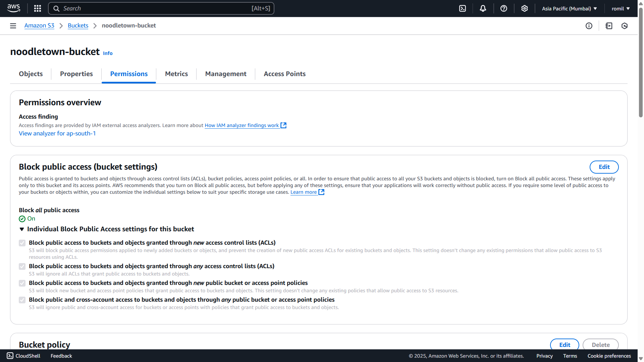
Task: Click the 'Block all public access' label
Action: [x=49, y=210]
